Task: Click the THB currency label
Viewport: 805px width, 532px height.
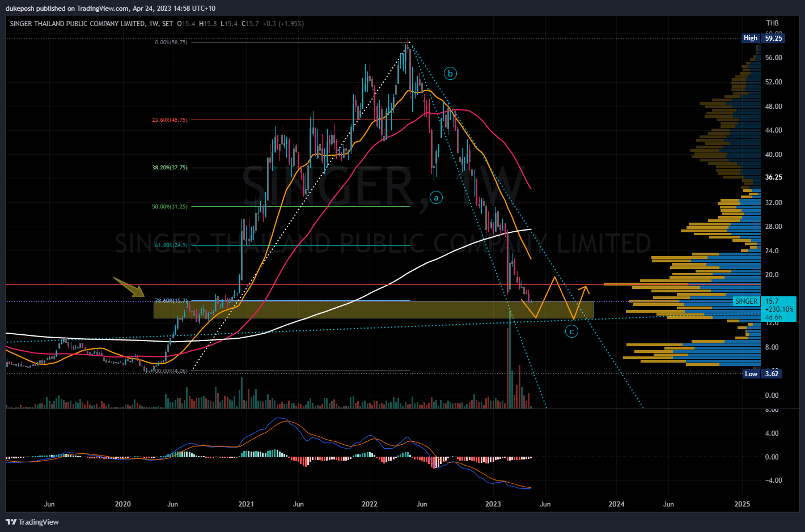Action: 772,23
